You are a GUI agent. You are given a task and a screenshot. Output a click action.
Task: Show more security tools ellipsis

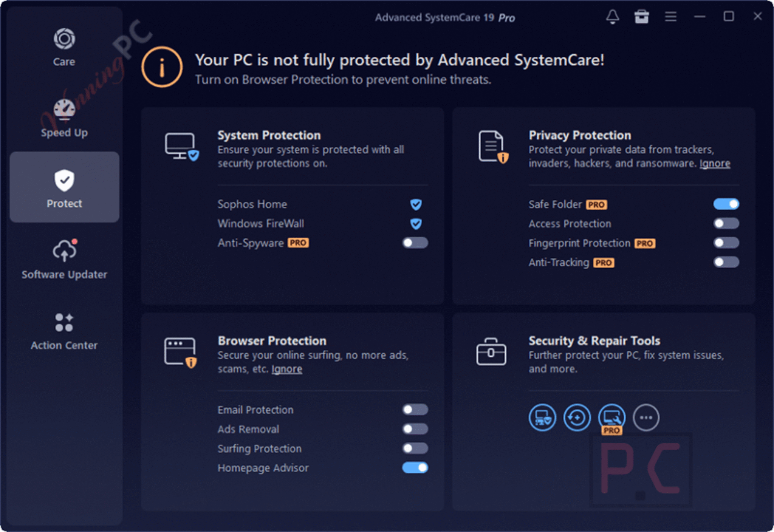(646, 418)
